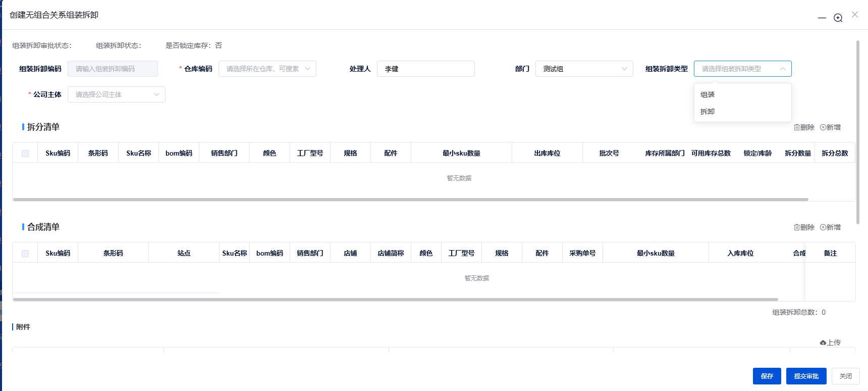Open the 公司主体 dropdown
The image size is (868, 391).
point(116,94)
